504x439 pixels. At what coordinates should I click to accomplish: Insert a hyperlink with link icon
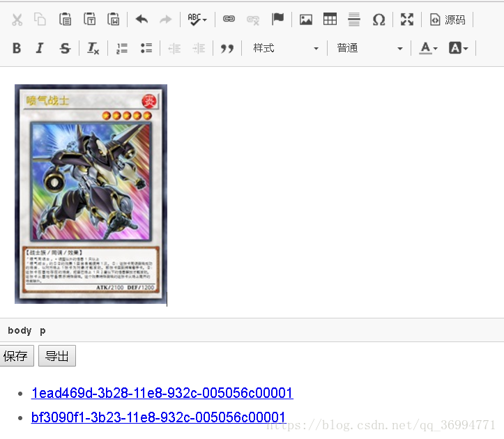229,20
